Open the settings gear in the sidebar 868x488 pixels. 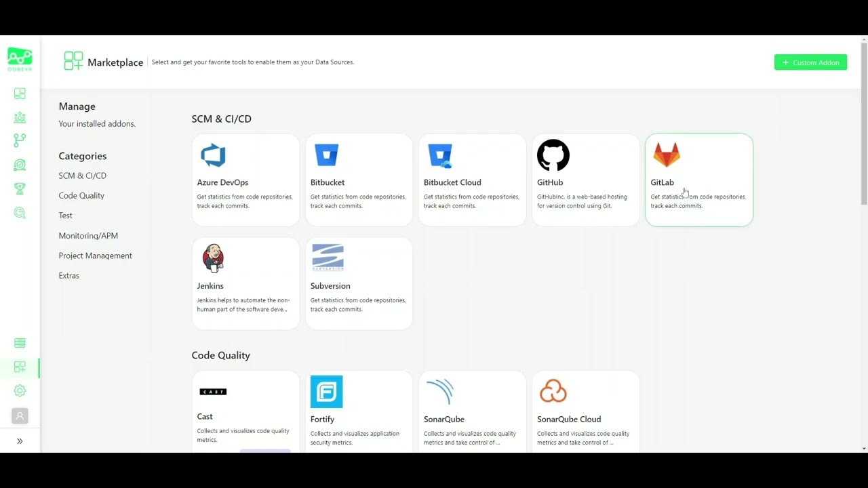[20, 390]
